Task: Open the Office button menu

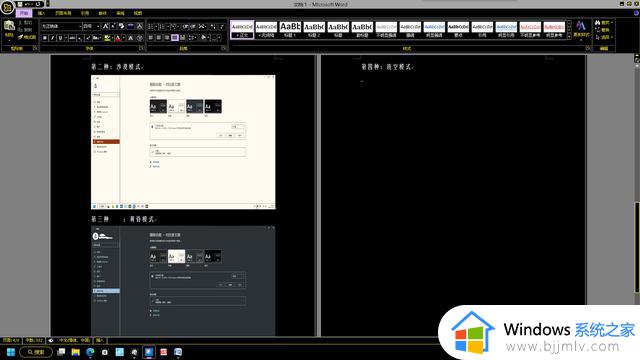Action: [x=7, y=7]
